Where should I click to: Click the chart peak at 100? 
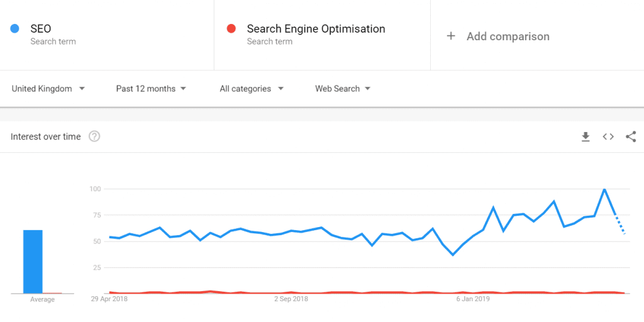[x=604, y=189]
